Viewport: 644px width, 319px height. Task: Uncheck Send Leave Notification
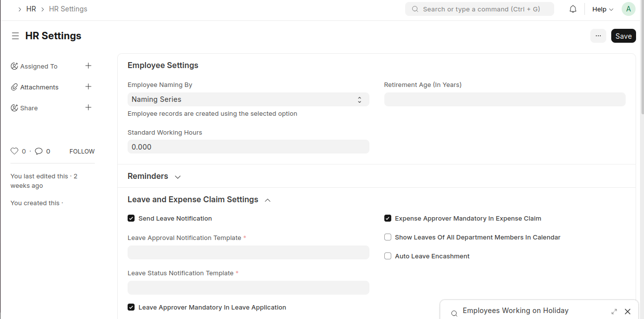[x=131, y=218]
